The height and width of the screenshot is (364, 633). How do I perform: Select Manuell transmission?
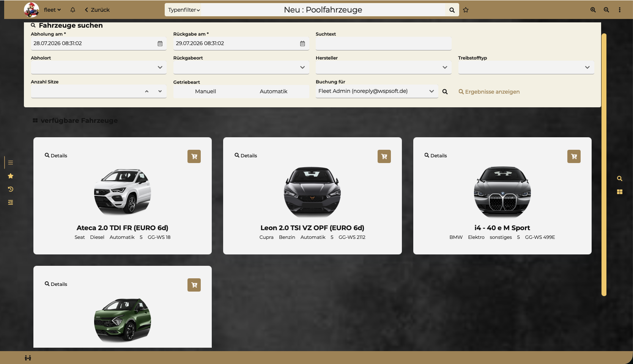pos(206,91)
